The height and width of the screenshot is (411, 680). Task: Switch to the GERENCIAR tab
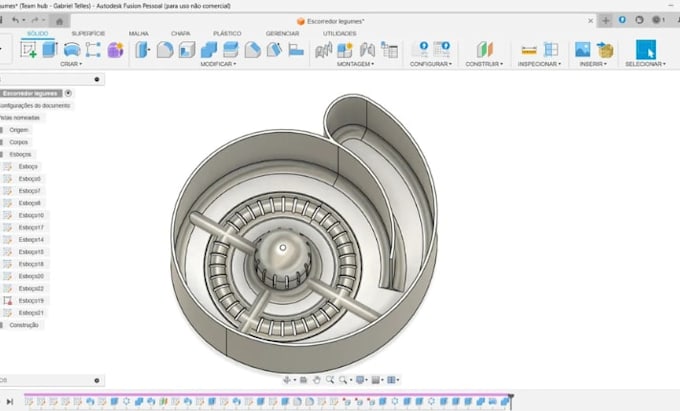point(282,33)
